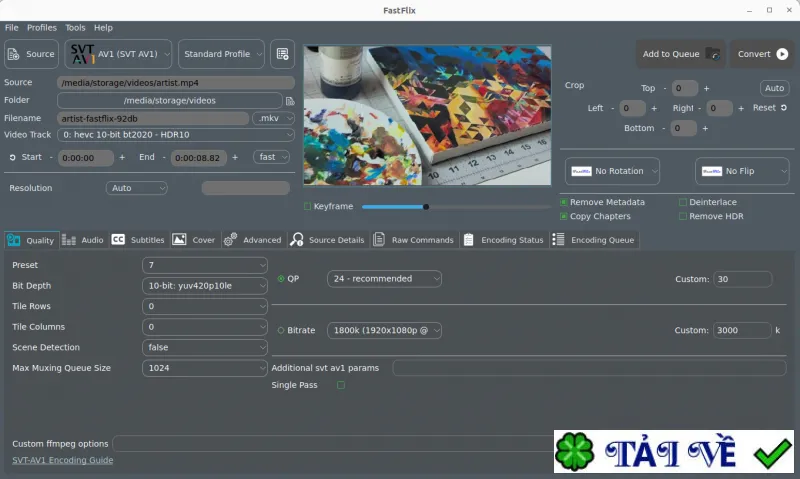Click the Reset crop icon
Screen dimensions: 800x479
pos(784,108)
